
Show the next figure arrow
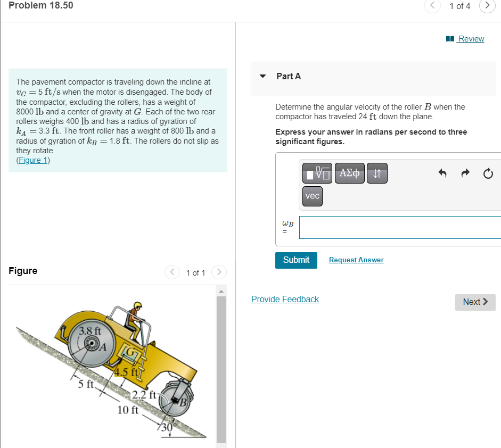pyautogui.click(x=219, y=272)
